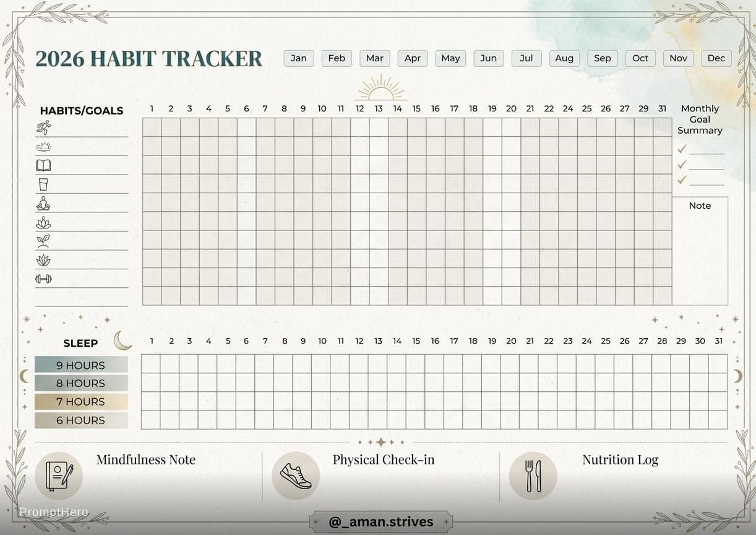
Task: Click the Nutrition Log heading
Action: coord(621,460)
